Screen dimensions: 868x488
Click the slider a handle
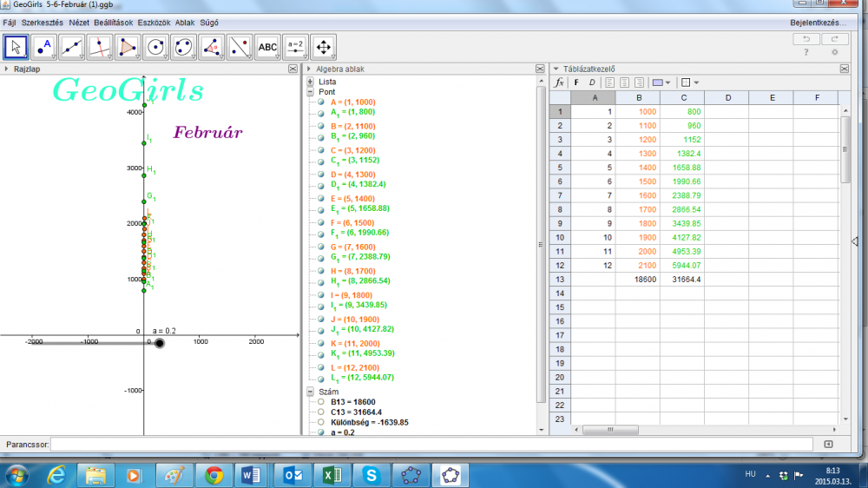(x=159, y=344)
